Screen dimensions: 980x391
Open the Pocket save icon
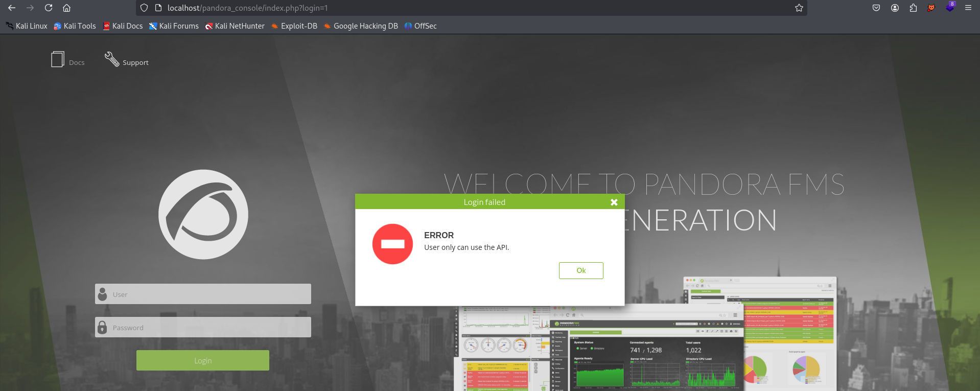click(x=876, y=8)
